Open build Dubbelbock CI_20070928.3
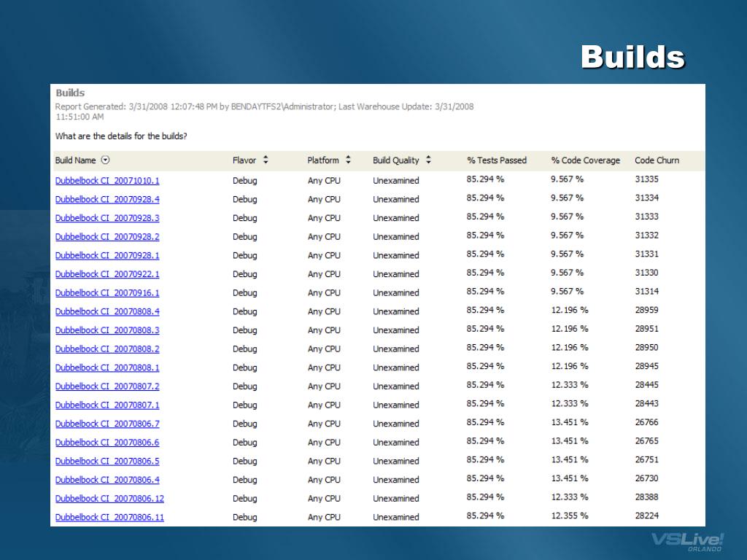The width and height of the screenshot is (747, 560). click(107, 218)
